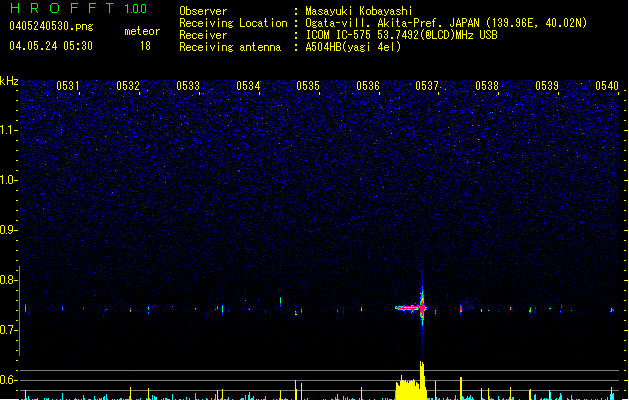Click the antenna text A504HB(yagi 4el)

pos(353,47)
